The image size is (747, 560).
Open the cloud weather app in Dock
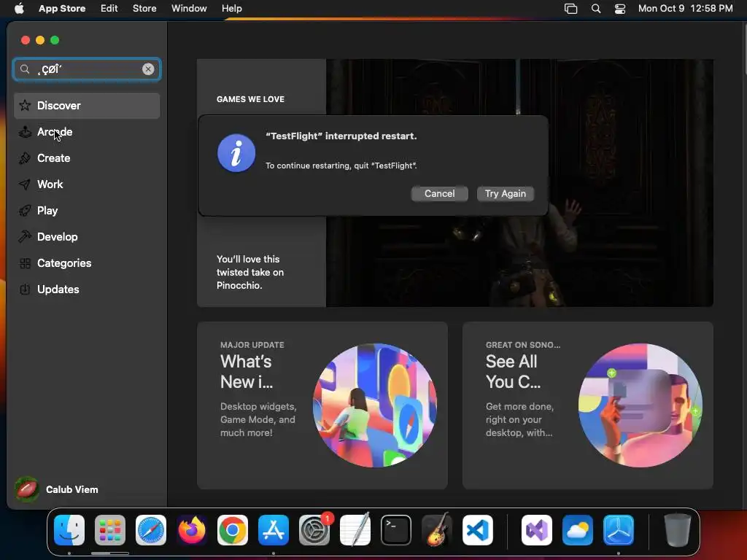pyautogui.click(x=578, y=530)
